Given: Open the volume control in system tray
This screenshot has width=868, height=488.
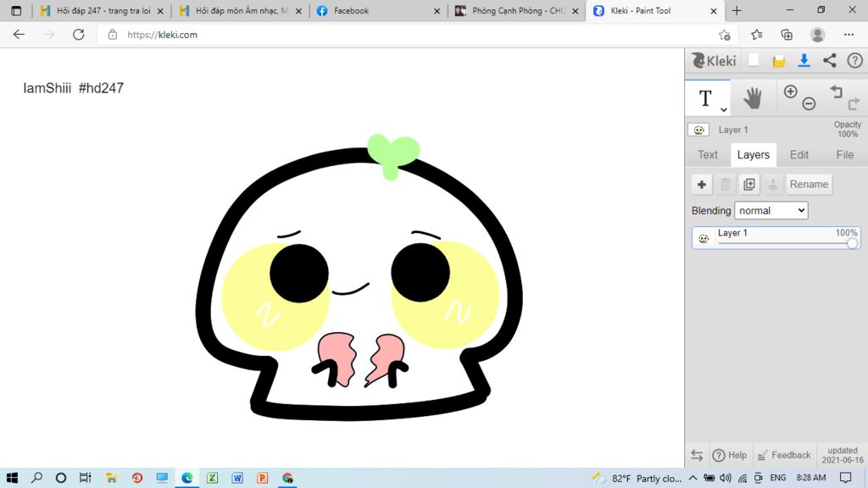Looking at the screenshot, I should (726, 478).
